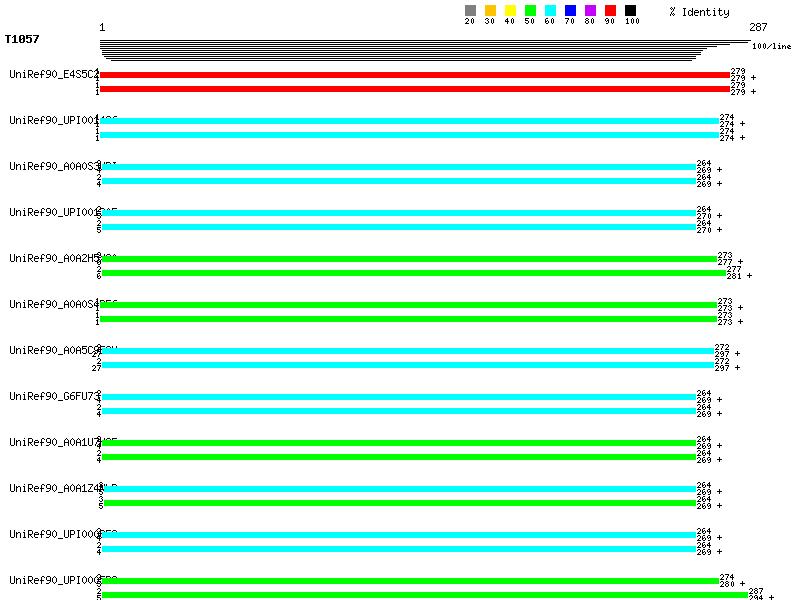The width and height of the screenshot is (800, 600).
Task: Click the gray 20% identity swatch
Action: (x=470, y=10)
